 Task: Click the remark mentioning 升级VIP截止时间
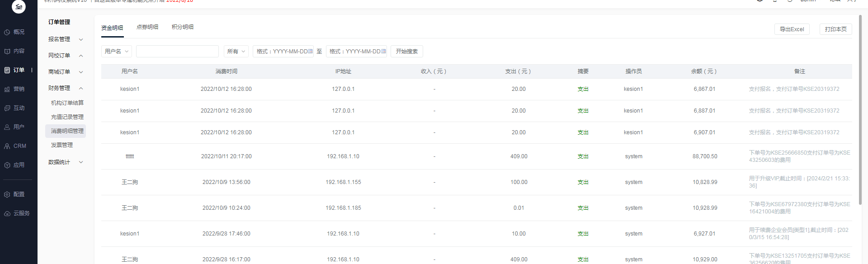click(x=800, y=182)
